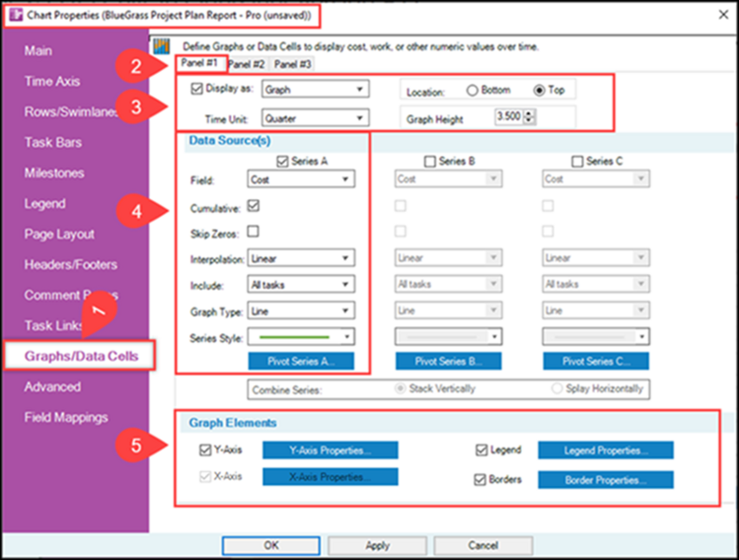
Task: Pick the green Series Style line swatch
Action: pyautogui.click(x=294, y=337)
